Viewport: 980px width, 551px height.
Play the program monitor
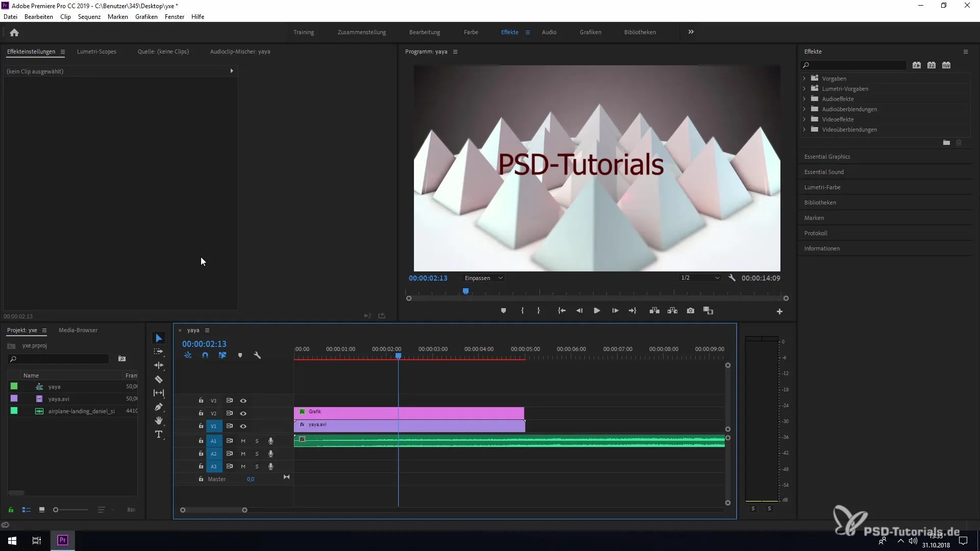[597, 311]
